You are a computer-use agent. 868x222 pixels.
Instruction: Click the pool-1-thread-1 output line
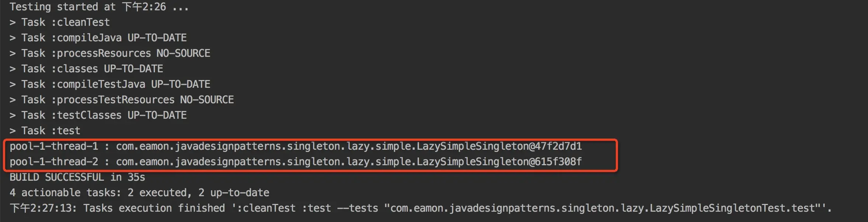pyautogui.click(x=296, y=146)
